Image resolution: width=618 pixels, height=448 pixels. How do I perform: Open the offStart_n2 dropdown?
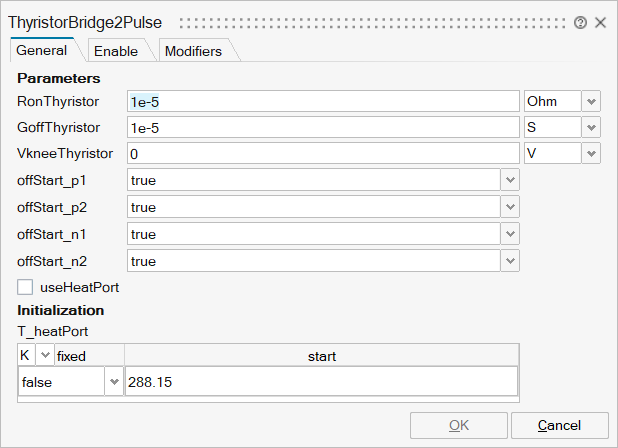[510, 261]
